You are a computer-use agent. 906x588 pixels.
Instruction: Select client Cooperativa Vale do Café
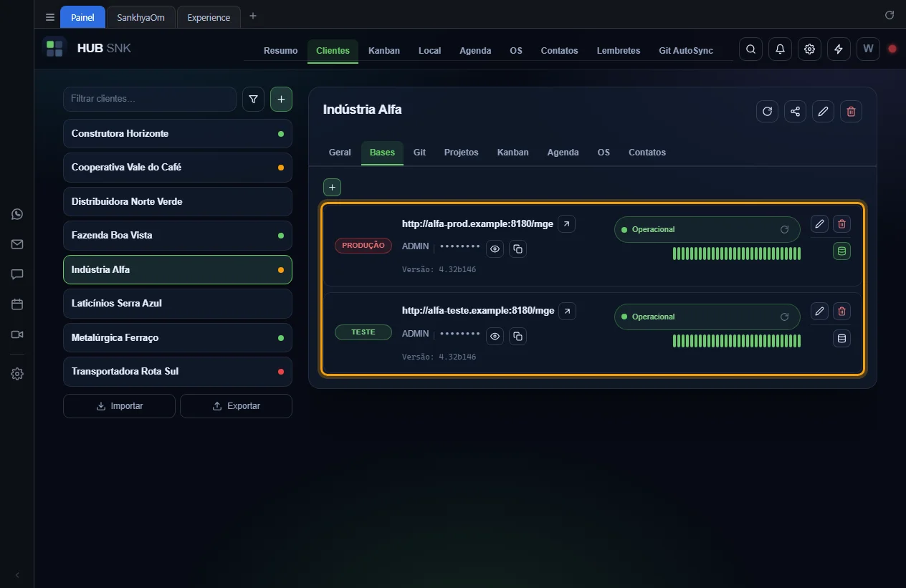tap(178, 168)
